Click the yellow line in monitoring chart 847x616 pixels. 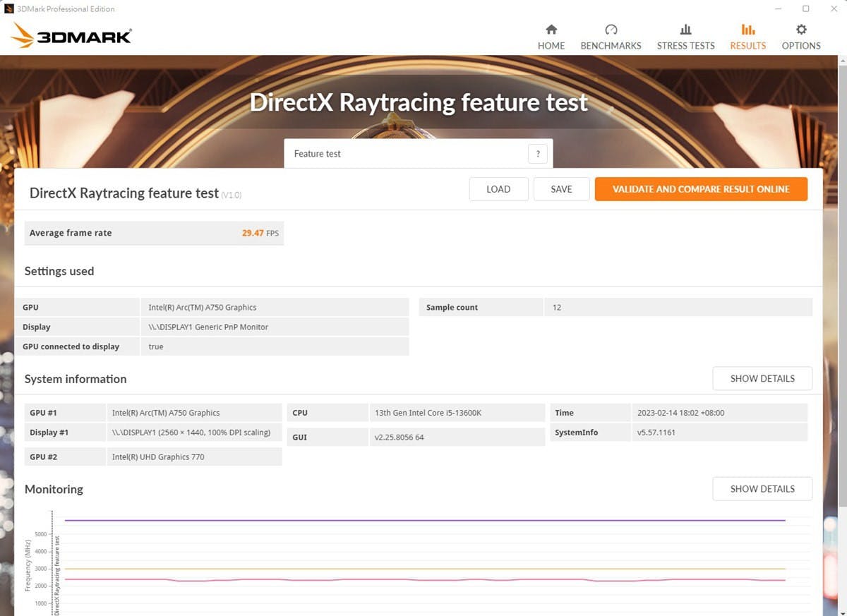[x=425, y=569]
